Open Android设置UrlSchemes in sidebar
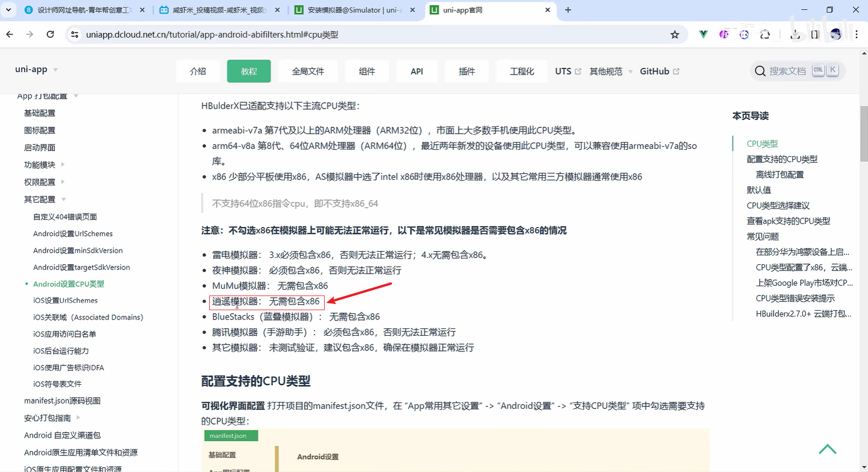Screen dimensions: 868x472 [73, 233]
